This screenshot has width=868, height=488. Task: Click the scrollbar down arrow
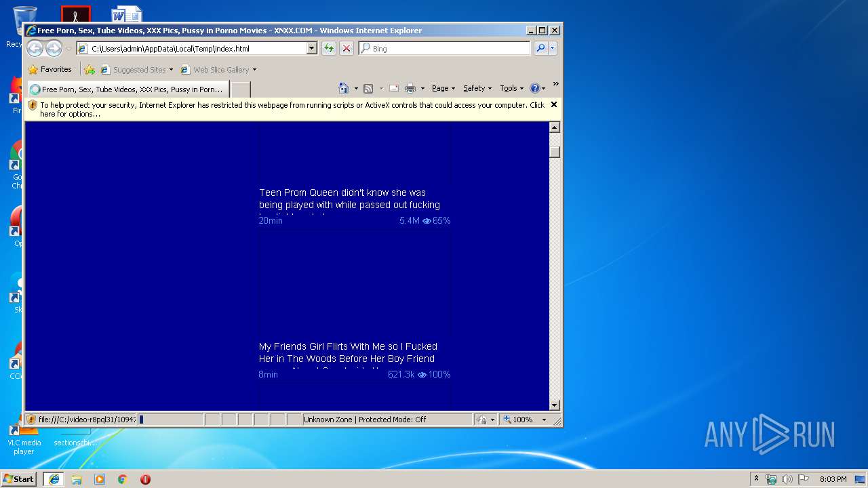pyautogui.click(x=555, y=405)
